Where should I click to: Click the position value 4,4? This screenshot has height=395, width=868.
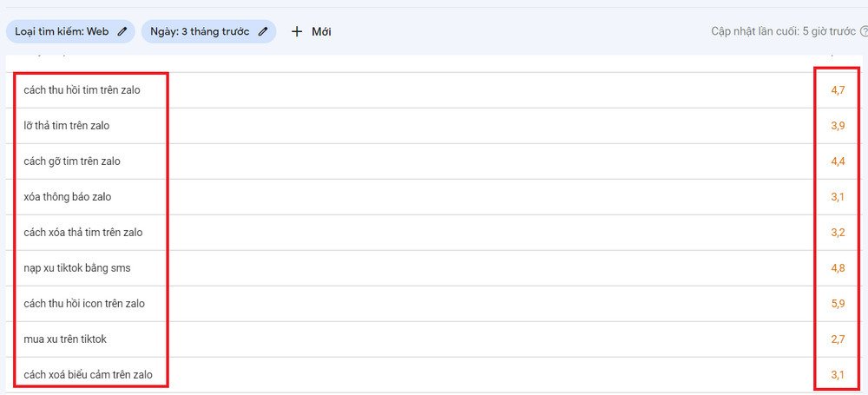pos(838,161)
